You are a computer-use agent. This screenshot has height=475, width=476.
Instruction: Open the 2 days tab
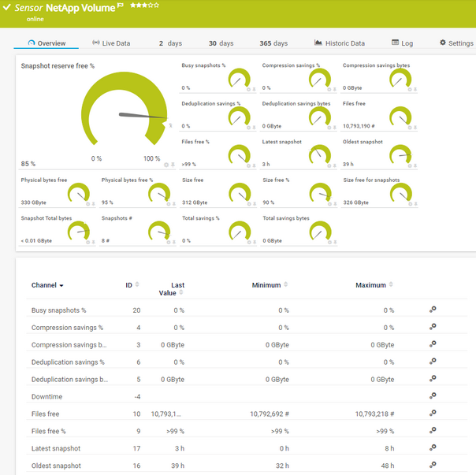[170, 43]
